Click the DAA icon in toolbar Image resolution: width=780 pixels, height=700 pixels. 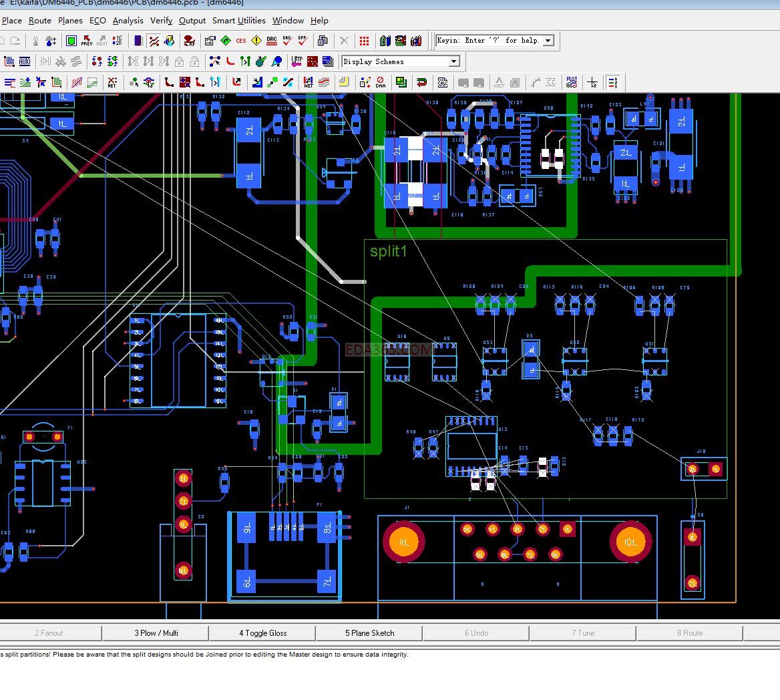[x=381, y=82]
